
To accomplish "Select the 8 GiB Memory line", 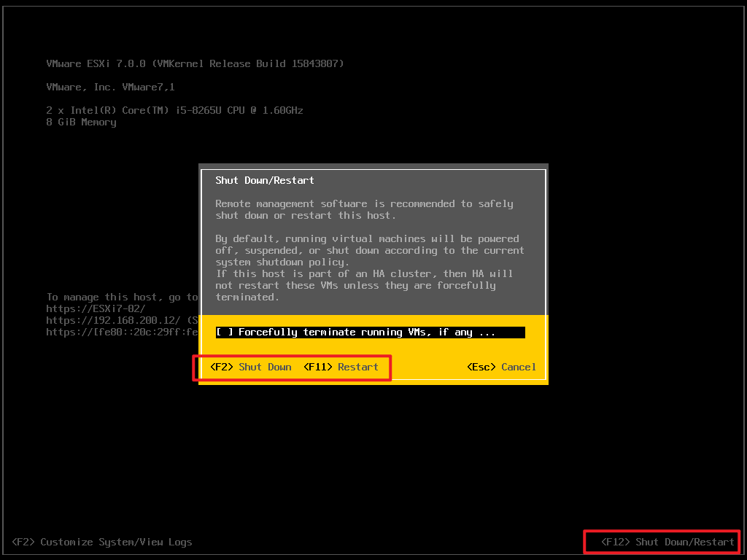I will [x=81, y=122].
